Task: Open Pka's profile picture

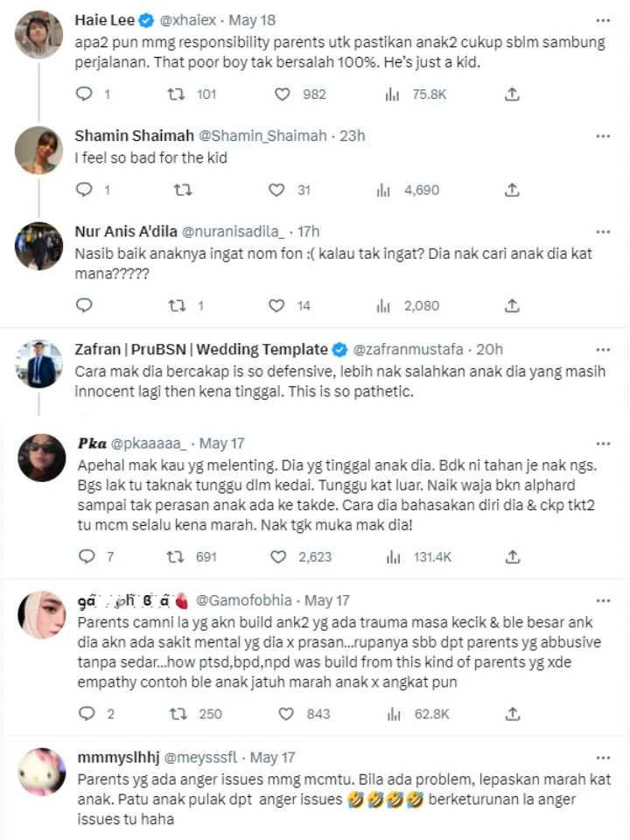Action: click(41, 458)
